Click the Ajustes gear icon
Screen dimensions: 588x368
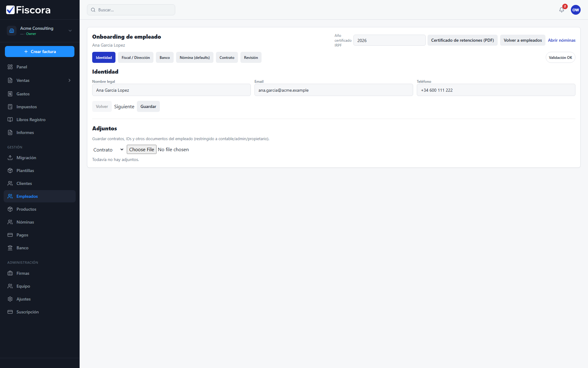click(x=10, y=299)
